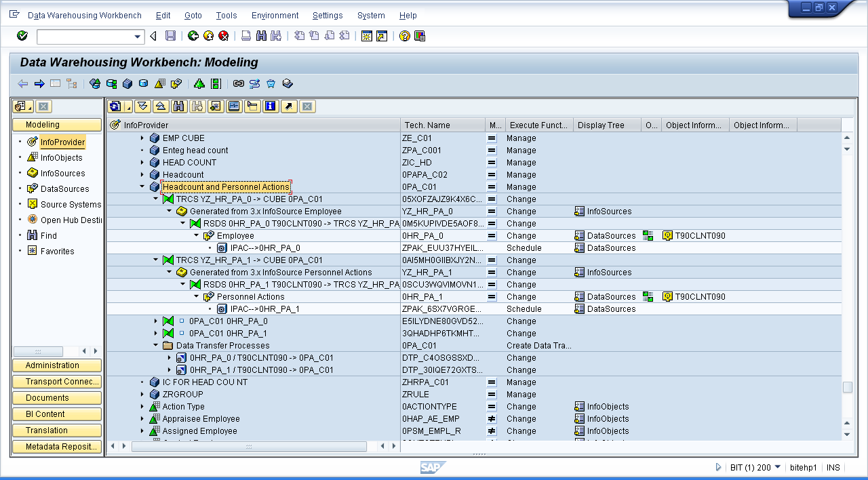Click the Administration button

pos(57,365)
